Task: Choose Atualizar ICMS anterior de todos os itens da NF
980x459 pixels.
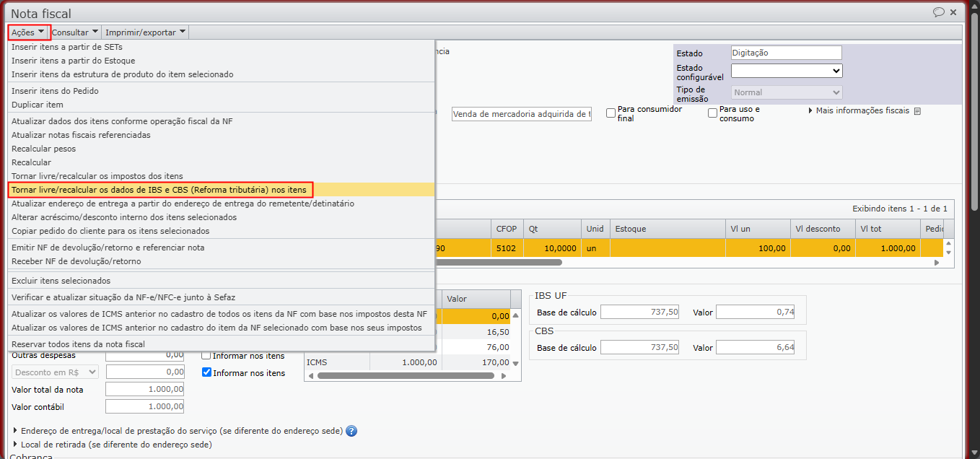Action: [221, 314]
